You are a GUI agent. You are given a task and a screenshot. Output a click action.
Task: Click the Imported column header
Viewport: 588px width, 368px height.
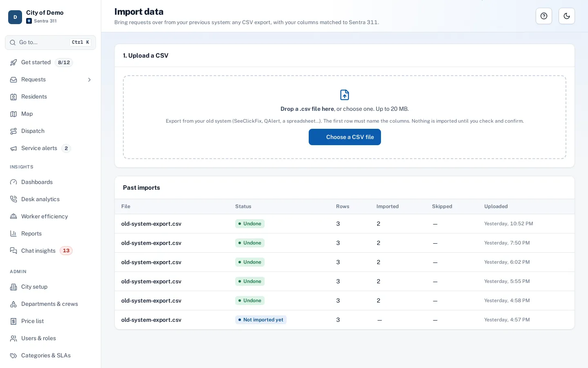388,206
